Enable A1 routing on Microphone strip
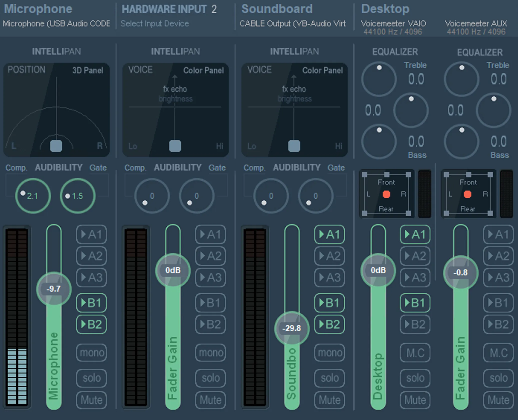The width and height of the screenshot is (518, 420). 92,234
